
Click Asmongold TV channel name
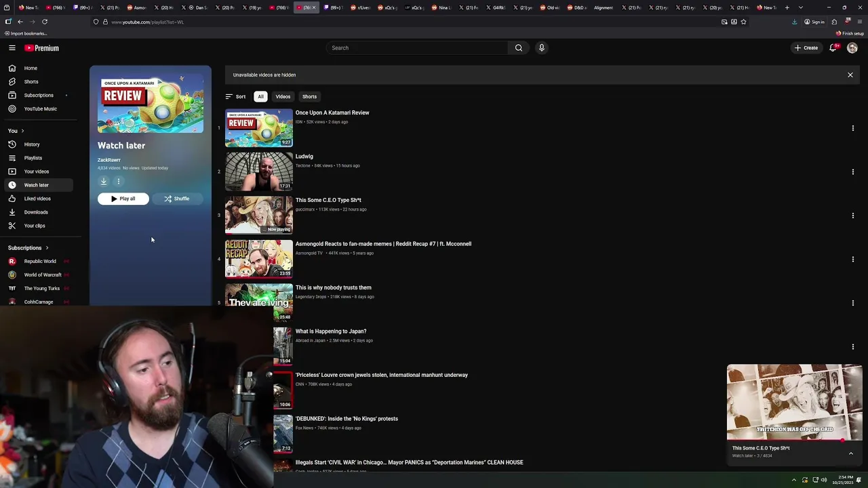pos(309,253)
